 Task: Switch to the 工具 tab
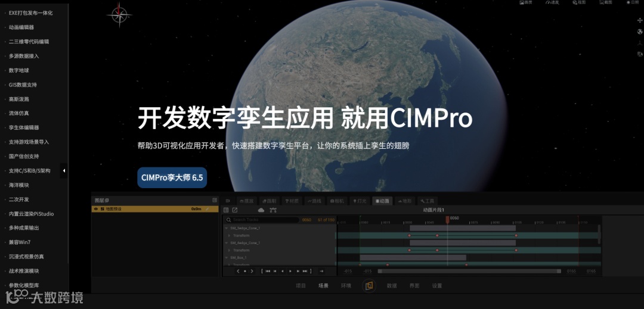click(x=428, y=201)
